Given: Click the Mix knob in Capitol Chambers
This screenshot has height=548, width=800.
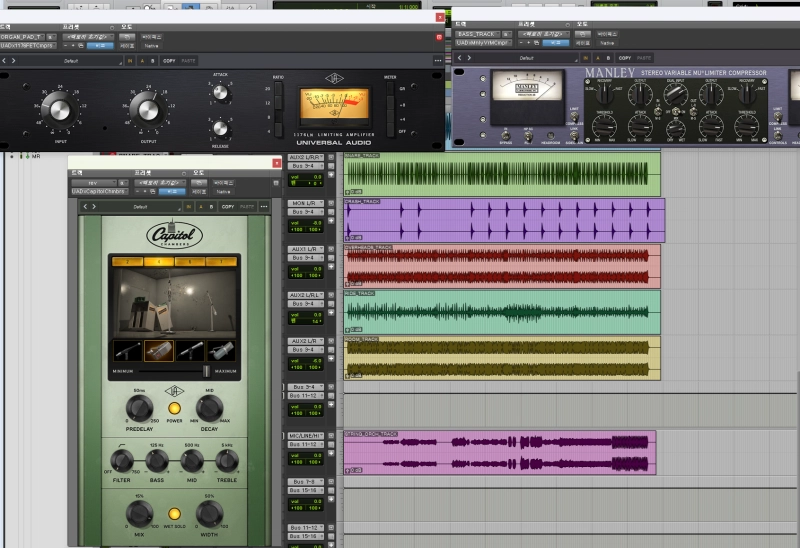Looking at the screenshot, I should pyautogui.click(x=139, y=513).
